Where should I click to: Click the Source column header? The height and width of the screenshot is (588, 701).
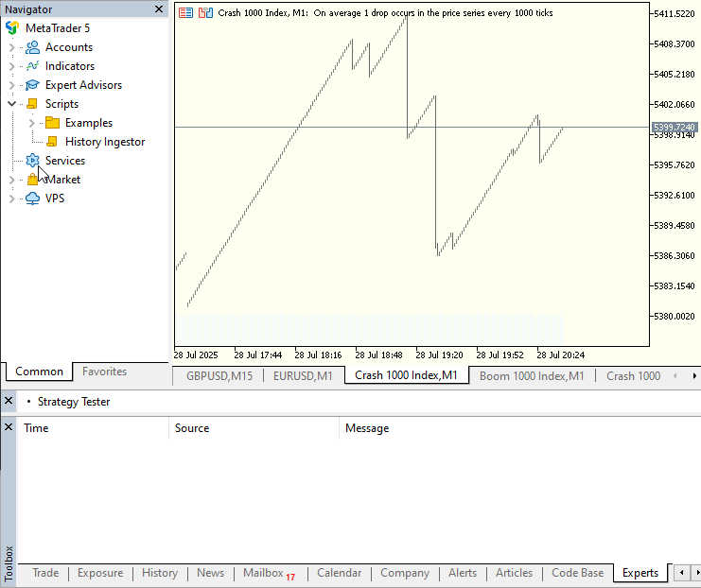point(254,428)
